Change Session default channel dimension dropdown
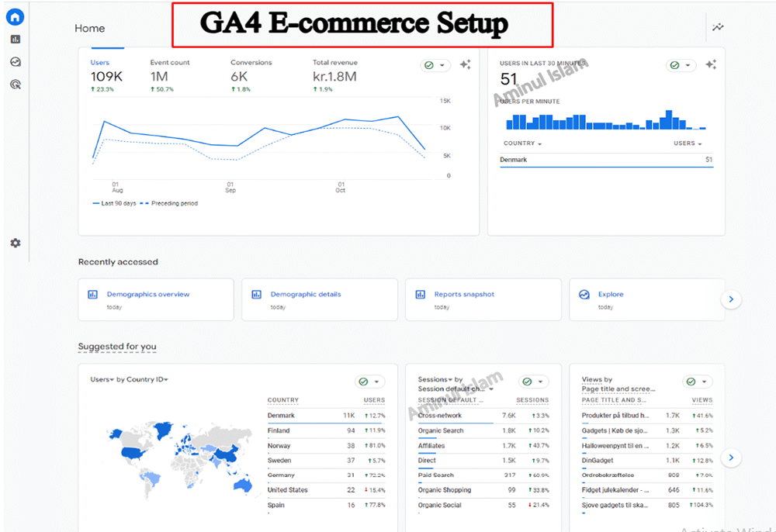 [x=456, y=389]
